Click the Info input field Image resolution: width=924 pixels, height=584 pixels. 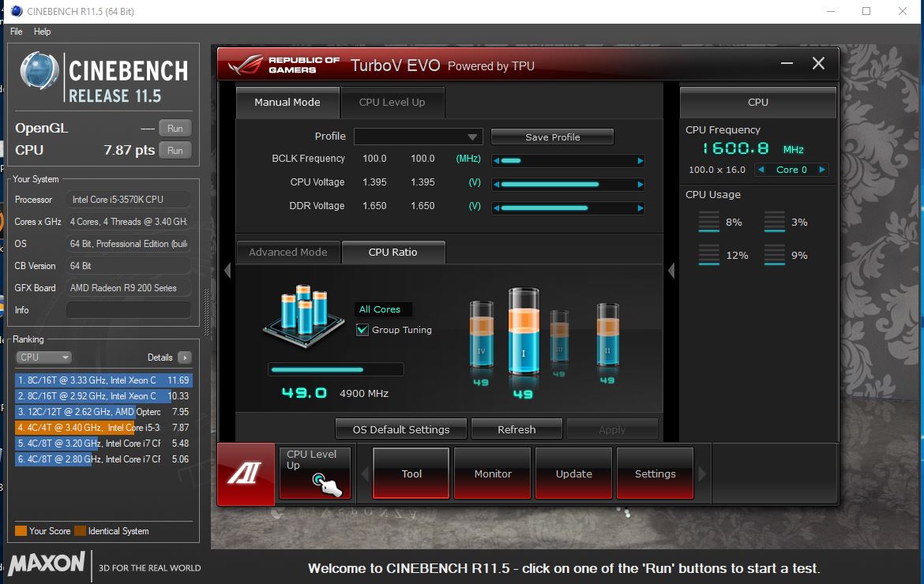click(129, 309)
